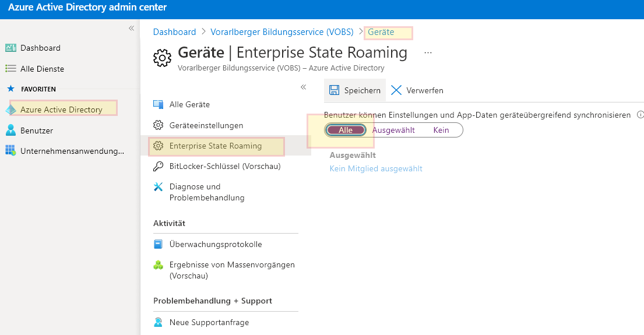
Task: Go to Vorarlberger Bildungsservice breadcrumb
Action: click(x=281, y=32)
